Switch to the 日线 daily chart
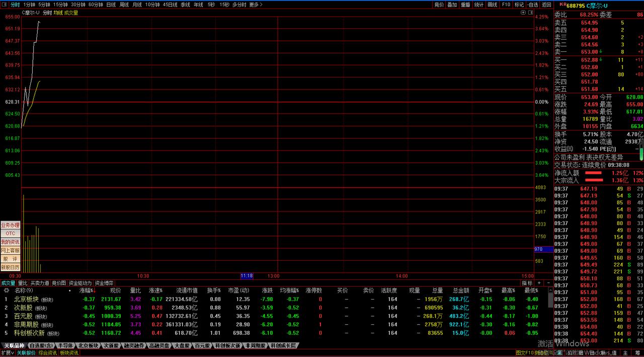644x357 pixels. [111, 5]
